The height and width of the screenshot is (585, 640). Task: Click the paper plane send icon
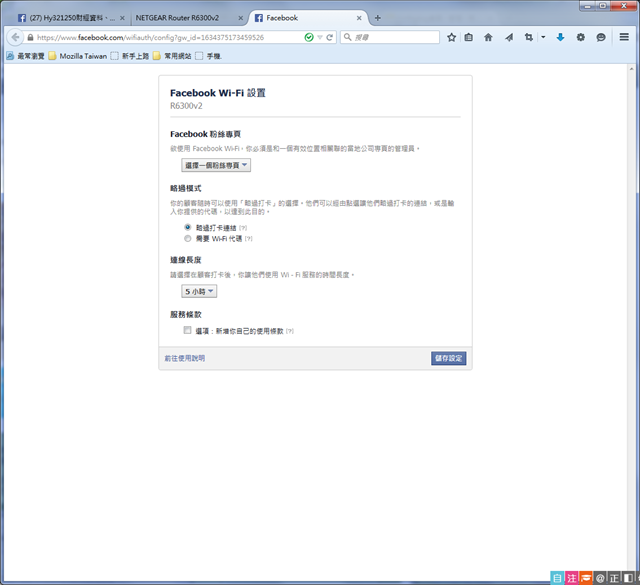[x=509, y=38]
